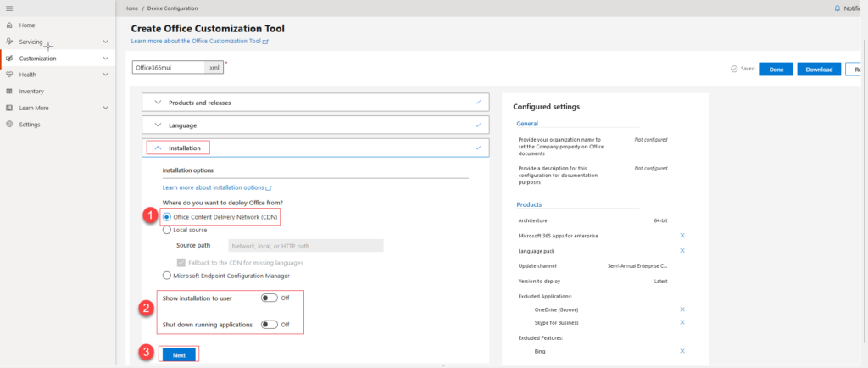Screen dimensions: 868x368
Task: Click external link icon beside installation options link
Action: point(269,188)
